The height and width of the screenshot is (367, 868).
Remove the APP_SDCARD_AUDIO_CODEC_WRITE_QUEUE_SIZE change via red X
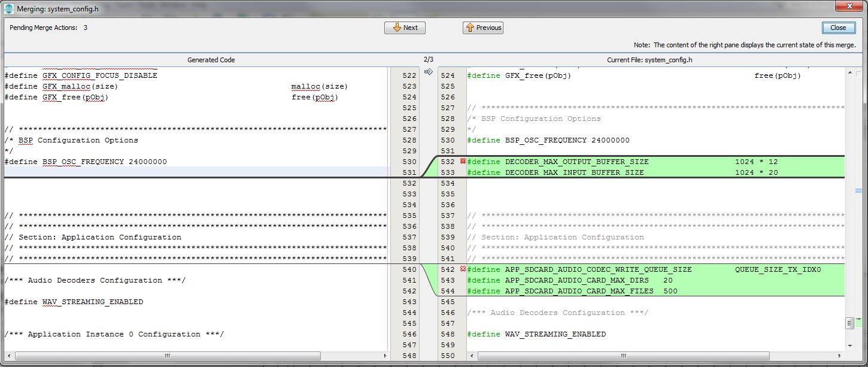tap(462, 269)
